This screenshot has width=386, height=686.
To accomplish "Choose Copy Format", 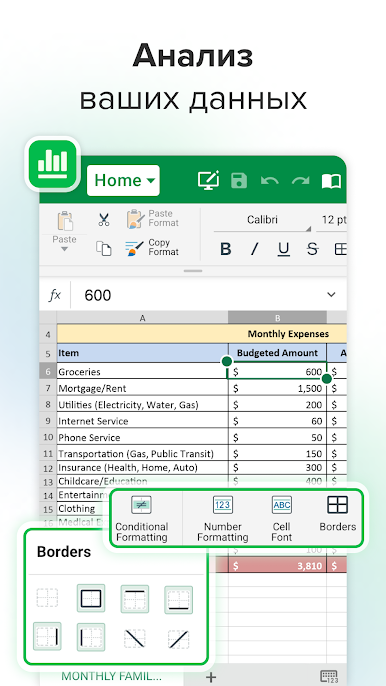I will pos(152,248).
